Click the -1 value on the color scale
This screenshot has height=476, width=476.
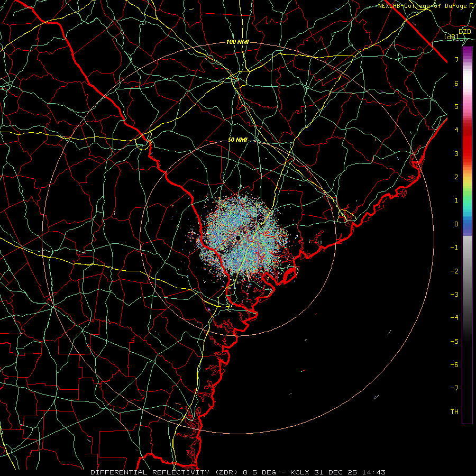[x=454, y=248]
